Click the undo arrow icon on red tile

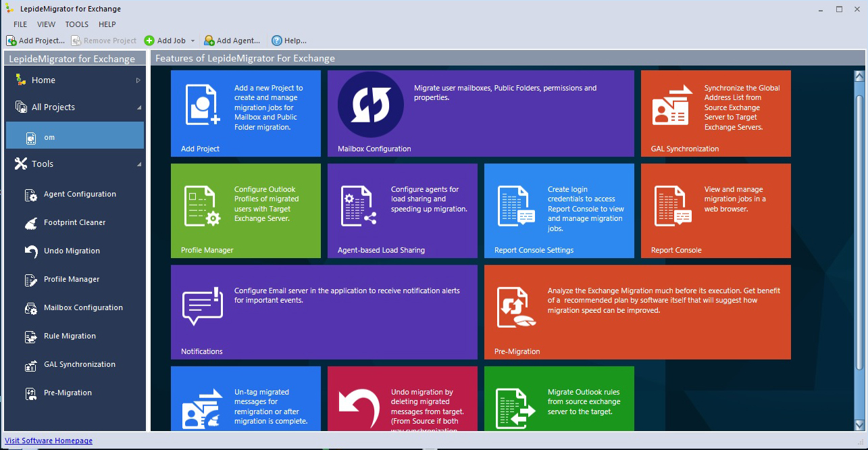(x=359, y=408)
